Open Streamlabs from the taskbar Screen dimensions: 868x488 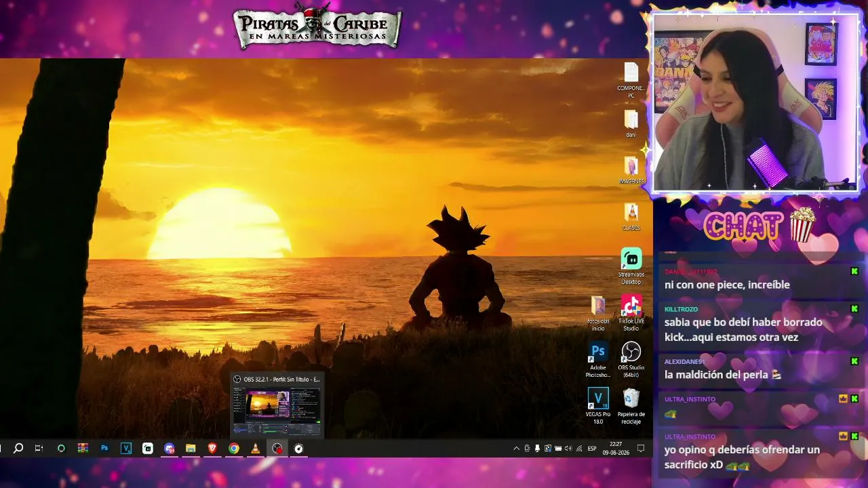point(148,448)
